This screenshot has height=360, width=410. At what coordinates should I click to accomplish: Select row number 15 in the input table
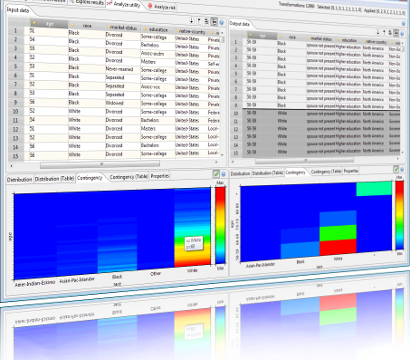click(16, 156)
